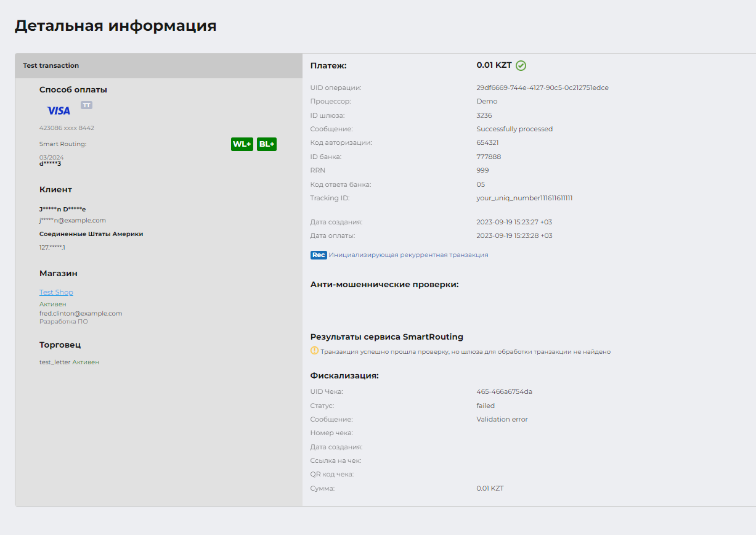
Task: Click the recurring transaction initialization link
Action: point(408,255)
